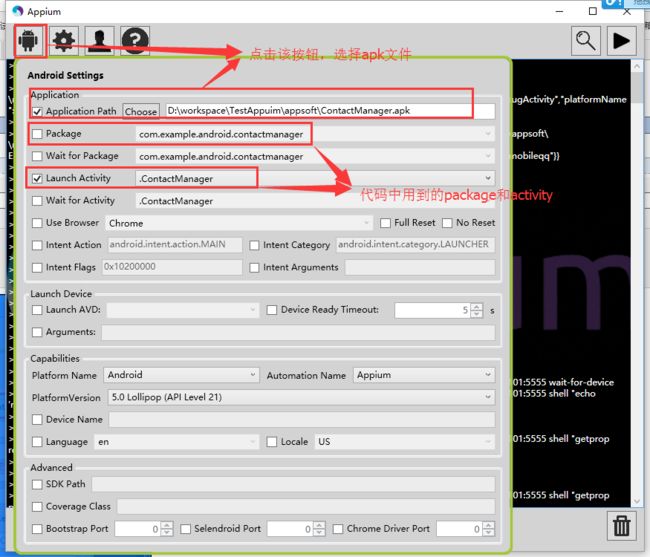
Task: Enable the Launch AVD checkbox
Action: point(37,310)
